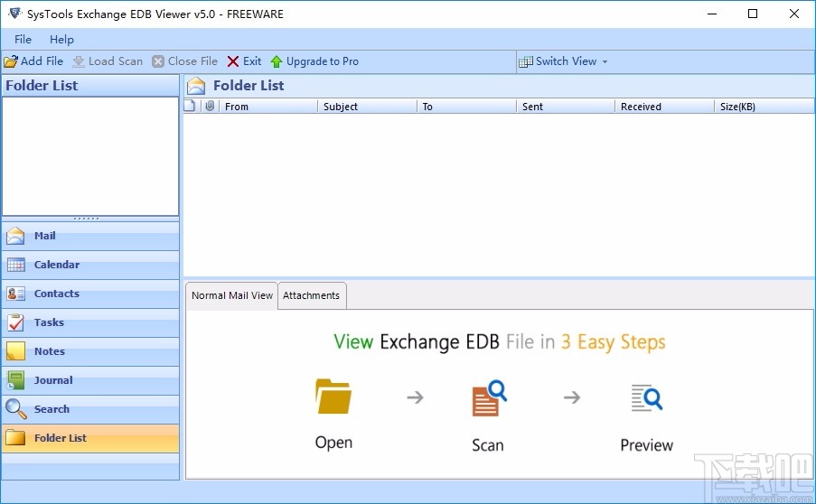Sort by the Received column header
This screenshot has width=816, height=504.
[664, 106]
